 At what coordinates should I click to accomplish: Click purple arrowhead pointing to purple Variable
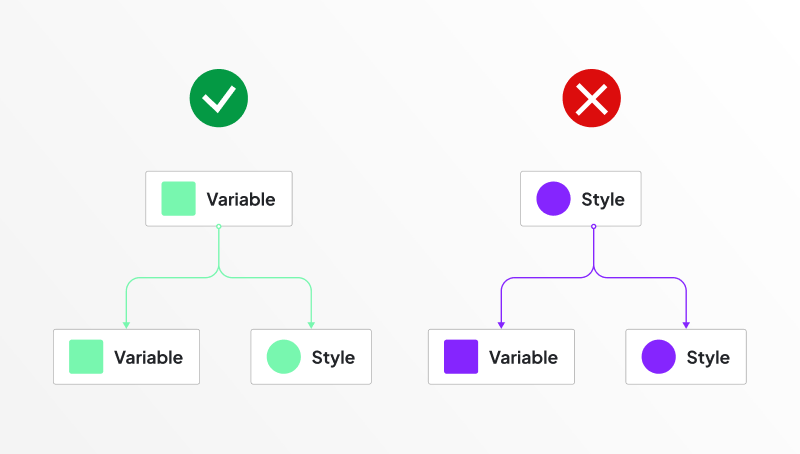click(502, 325)
